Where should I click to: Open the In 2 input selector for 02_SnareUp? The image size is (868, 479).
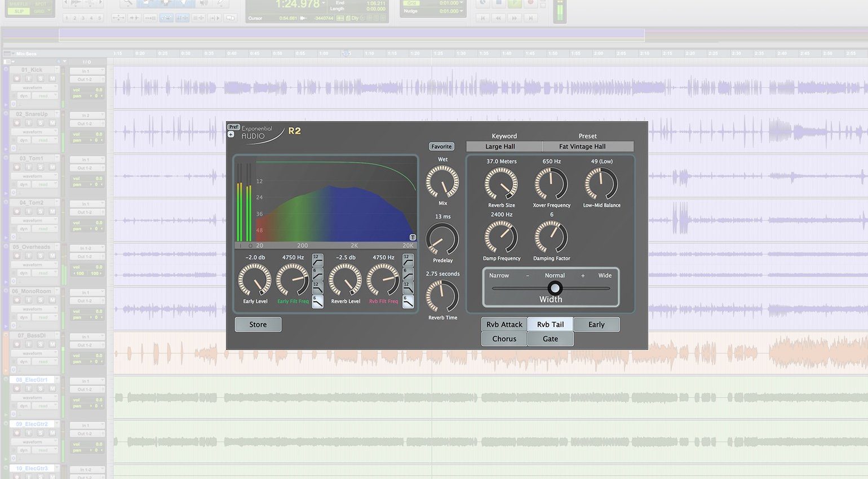tap(87, 115)
